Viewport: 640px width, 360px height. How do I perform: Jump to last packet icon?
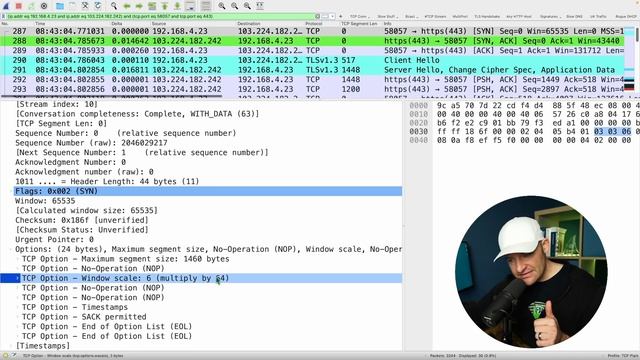(177, 6)
